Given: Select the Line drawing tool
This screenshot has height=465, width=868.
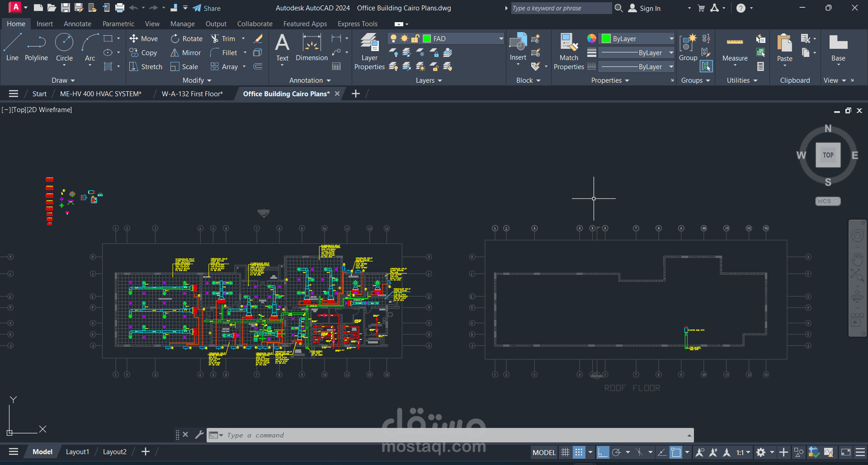Looking at the screenshot, I should coord(12,47).
